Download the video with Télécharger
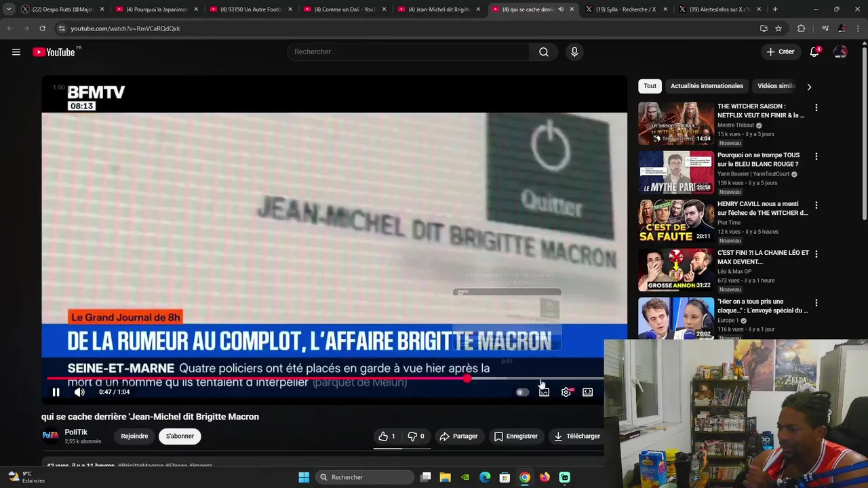The width and height of the screenshot is (868, 488). click(576, 436)
